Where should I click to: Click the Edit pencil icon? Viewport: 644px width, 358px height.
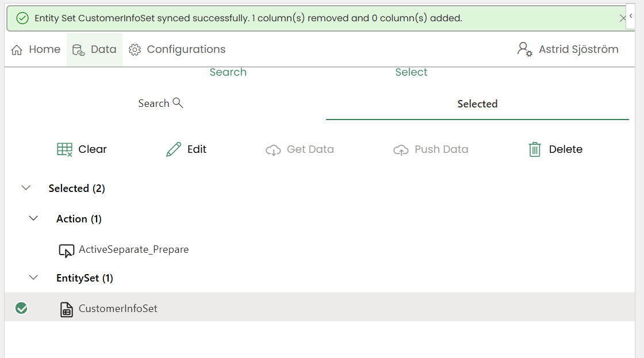click(x=173, y=149)
